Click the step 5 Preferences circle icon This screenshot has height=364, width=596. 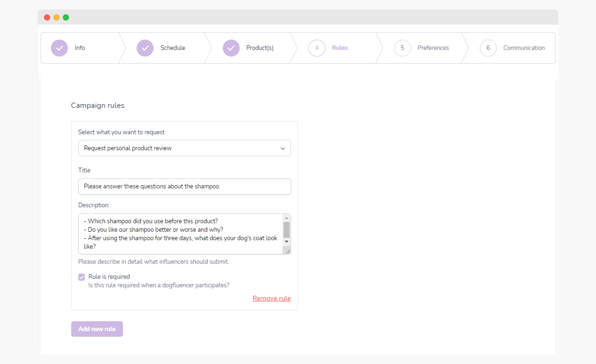[x=403, y=48]
